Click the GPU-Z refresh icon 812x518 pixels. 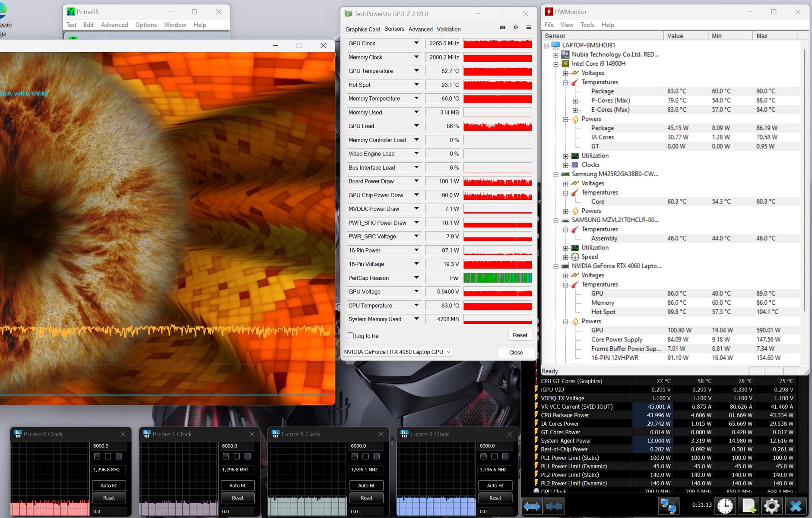click(516, 27)
